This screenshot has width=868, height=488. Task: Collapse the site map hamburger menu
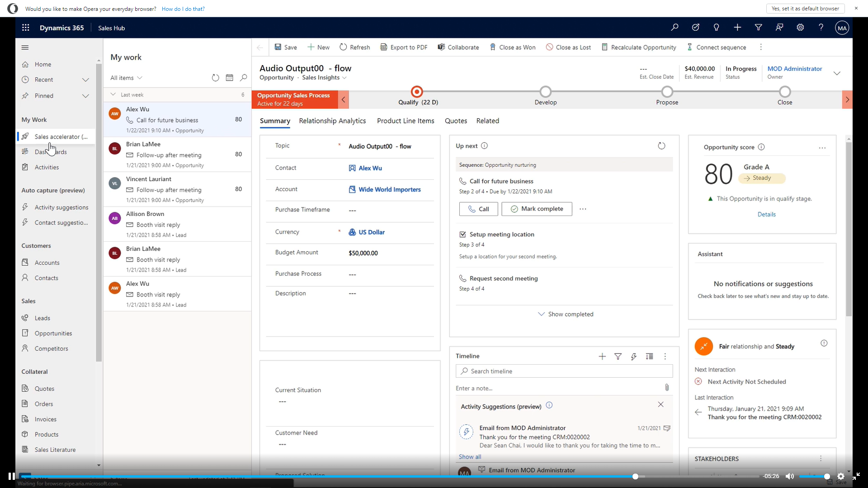coord(25,47)
